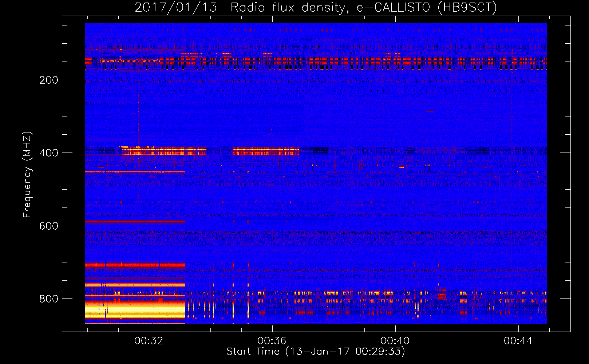Click the 600 frequency tick label
The image size is (589, 364).
point(49,226)
